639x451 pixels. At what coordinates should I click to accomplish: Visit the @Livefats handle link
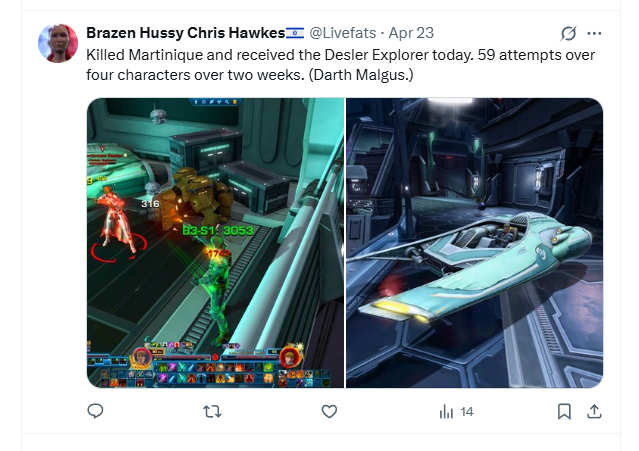click(342, 33)
